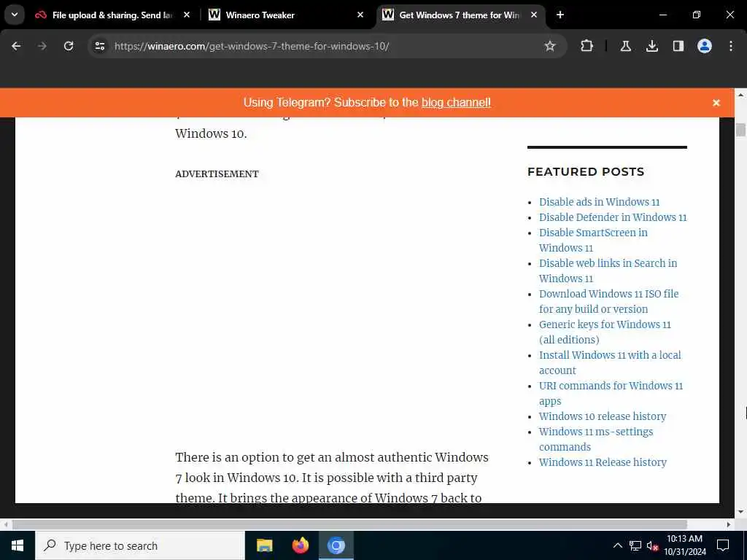Screen dimensions: 747x560
Task: Launch Firefox from the taskbar
Action: click(x=300, y=545)
